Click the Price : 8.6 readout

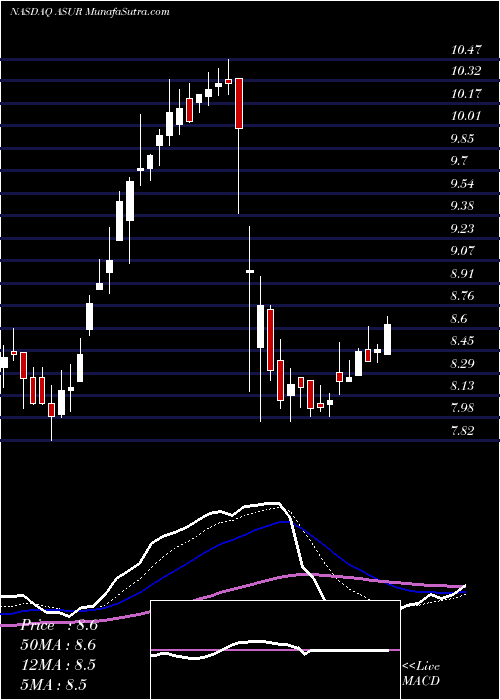point(59,625)
